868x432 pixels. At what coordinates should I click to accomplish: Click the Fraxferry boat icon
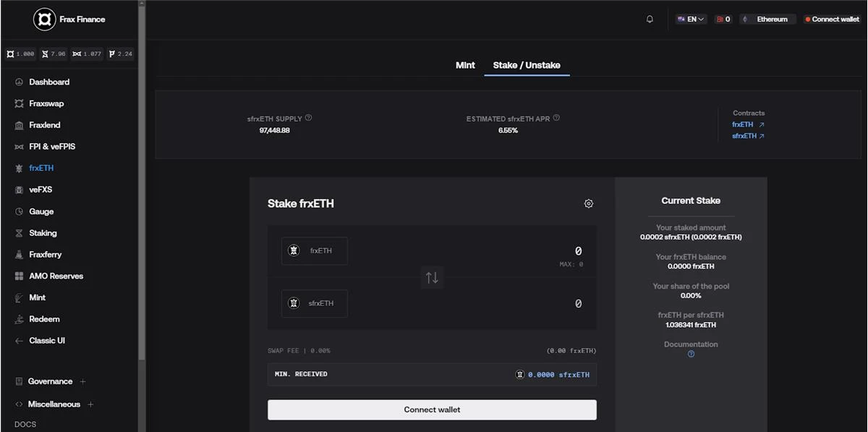pos(19,255)
